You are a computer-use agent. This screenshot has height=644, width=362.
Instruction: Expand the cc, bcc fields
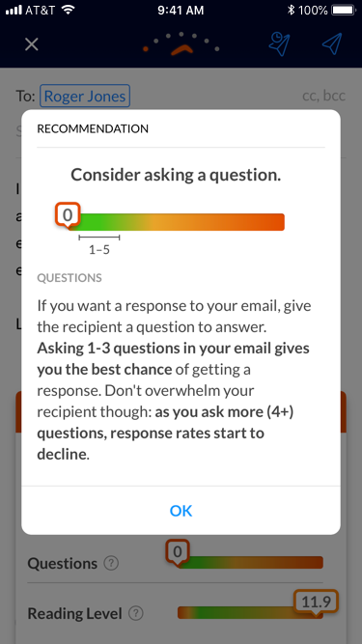pos(323,97)
